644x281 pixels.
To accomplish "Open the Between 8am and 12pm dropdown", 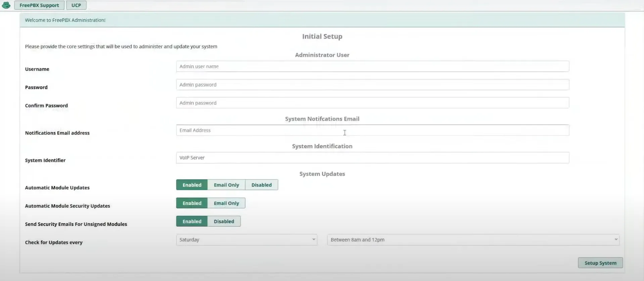I will click(473, 240).
